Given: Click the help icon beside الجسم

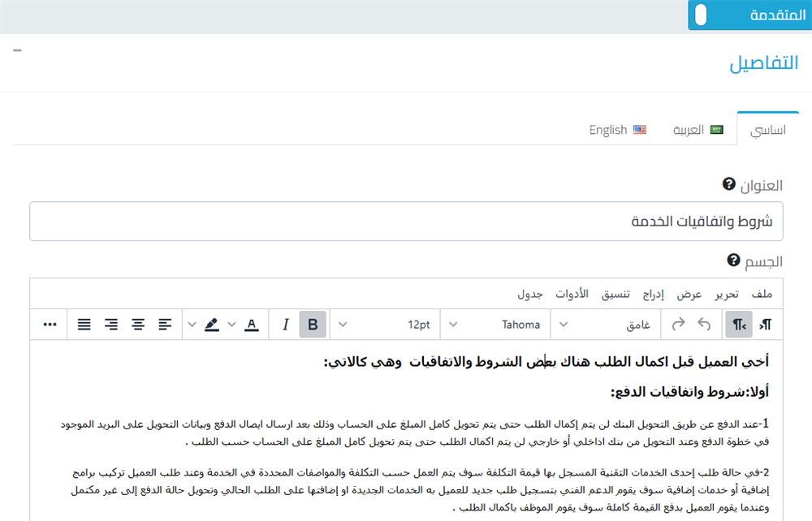Looking at the screenshot, I should 734,260.
